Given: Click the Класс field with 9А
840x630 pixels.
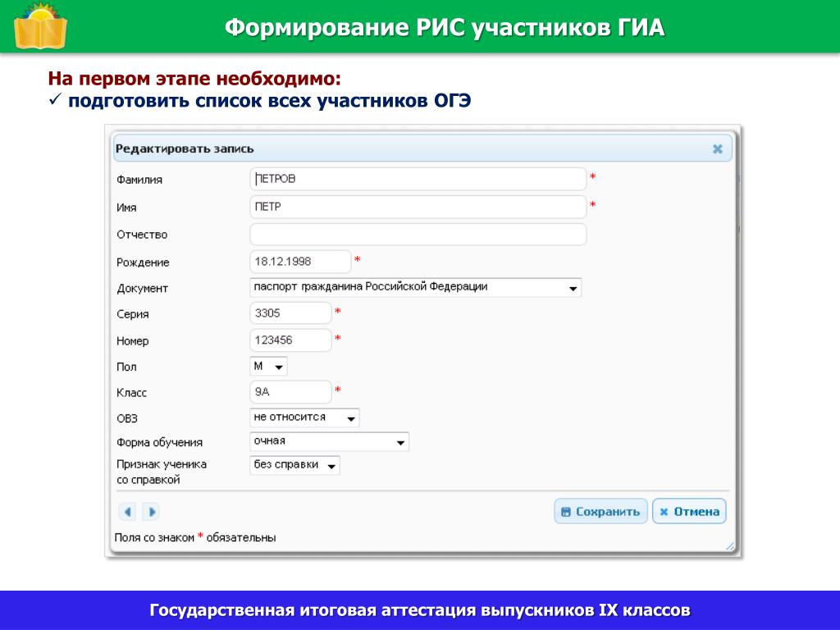Looking at the screenshot, I should pos(291,391).
